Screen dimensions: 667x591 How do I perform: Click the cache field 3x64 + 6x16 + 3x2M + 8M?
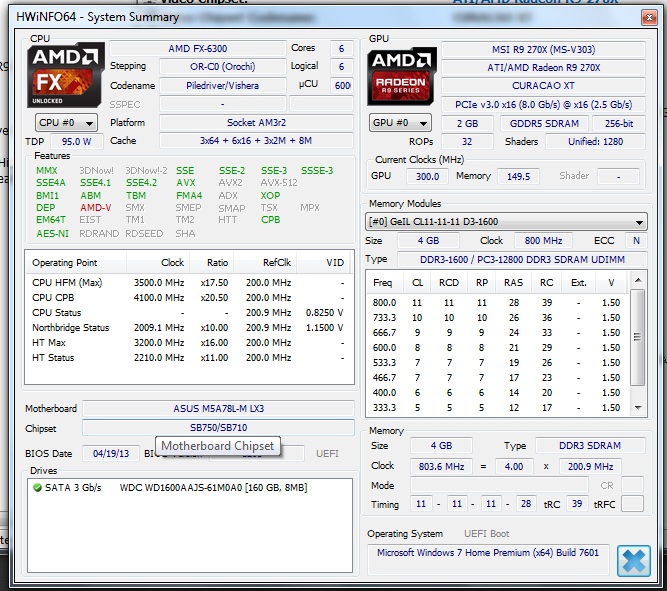pos(257,141)
